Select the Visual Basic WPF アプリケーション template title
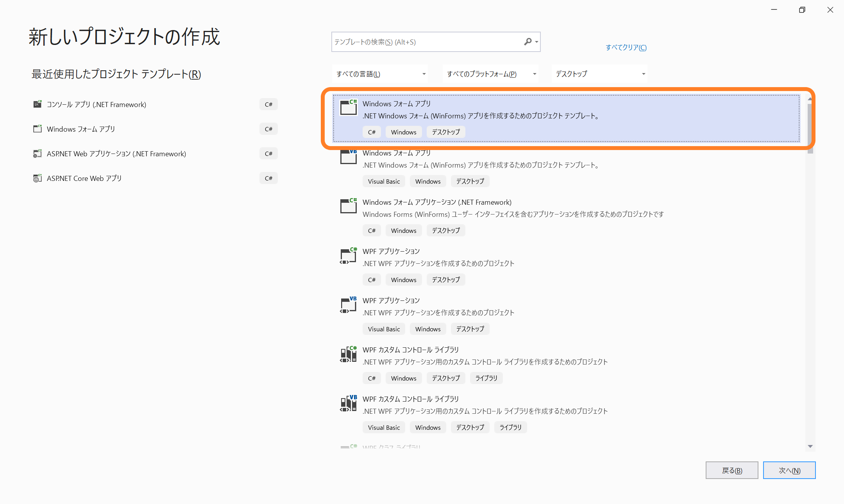 tap(391, 300)
